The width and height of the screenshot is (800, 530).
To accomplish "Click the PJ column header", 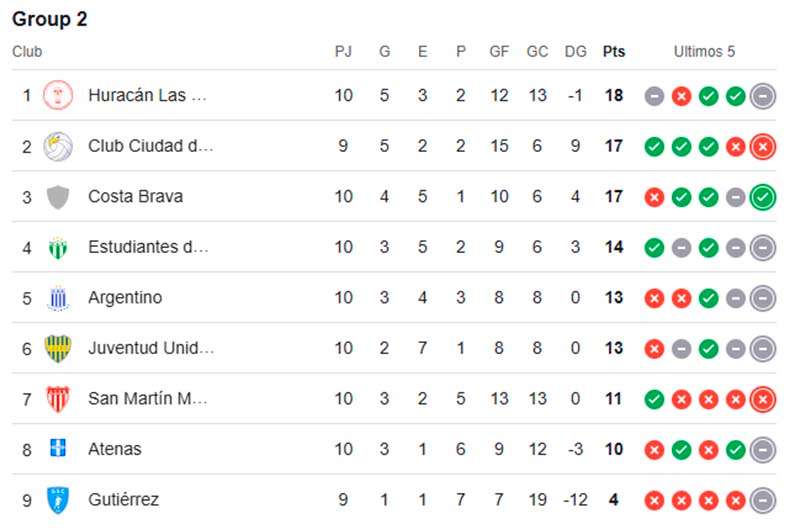I will (343, 52).
